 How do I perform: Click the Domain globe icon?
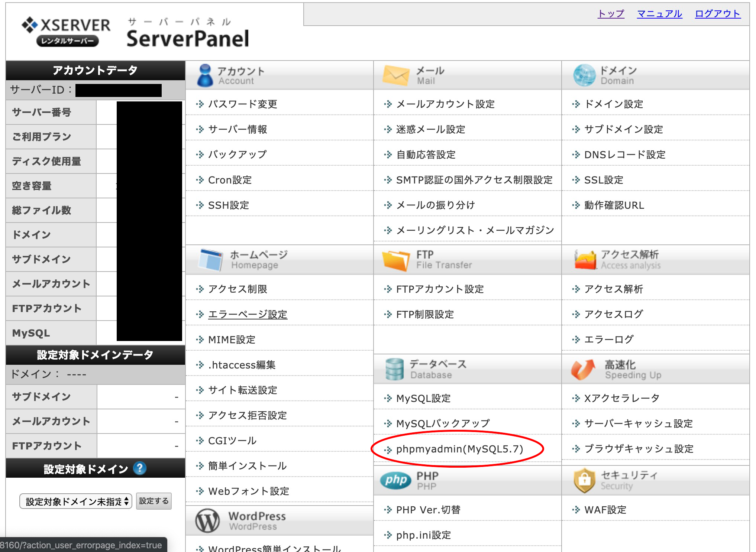[585, 74]
